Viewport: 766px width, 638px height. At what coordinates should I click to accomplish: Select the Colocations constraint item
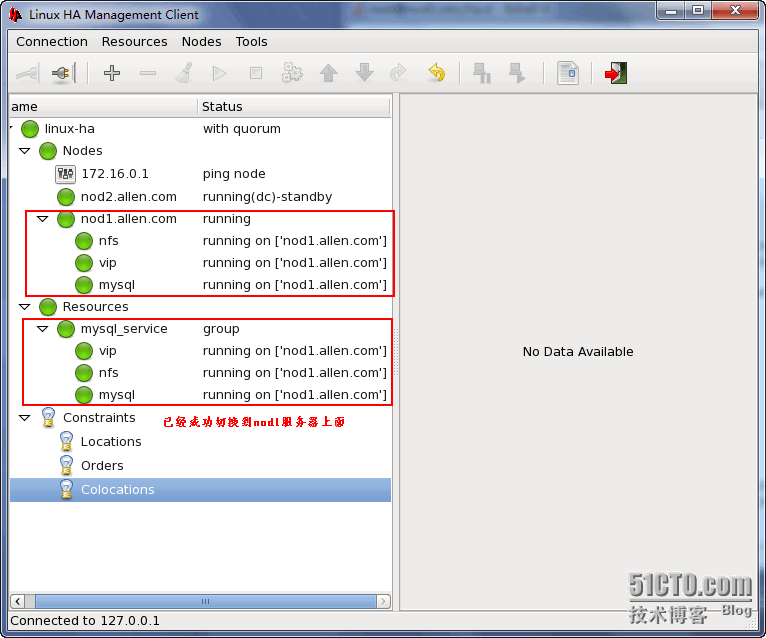(200, 489)
